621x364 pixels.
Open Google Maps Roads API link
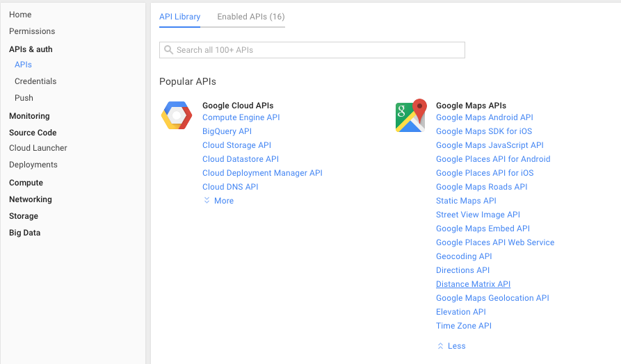482,187
